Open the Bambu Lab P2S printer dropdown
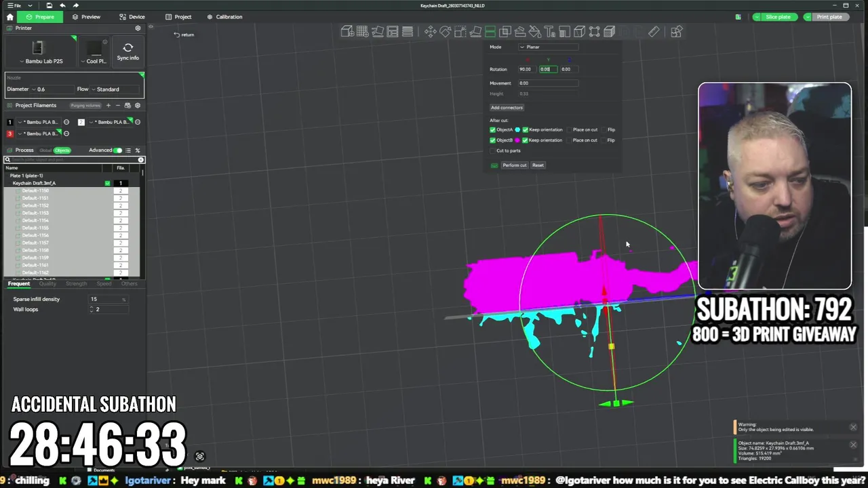Viewport: 868px width, 488px height. (x=41, y=61)
